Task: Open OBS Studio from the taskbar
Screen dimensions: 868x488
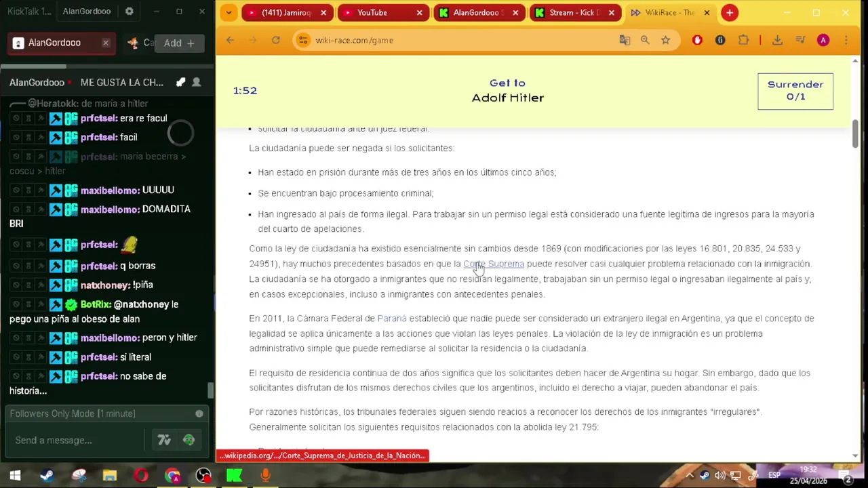Action: click(203, 476)
